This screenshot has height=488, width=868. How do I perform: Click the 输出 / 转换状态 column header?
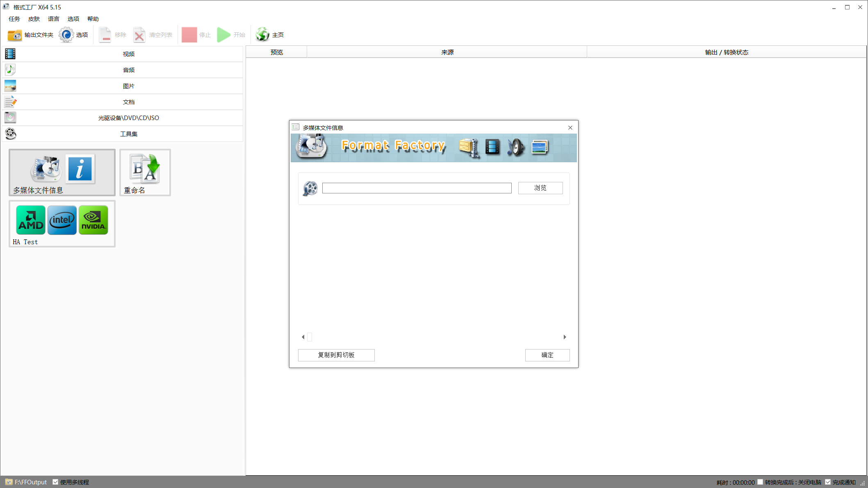tap(727, 52)
